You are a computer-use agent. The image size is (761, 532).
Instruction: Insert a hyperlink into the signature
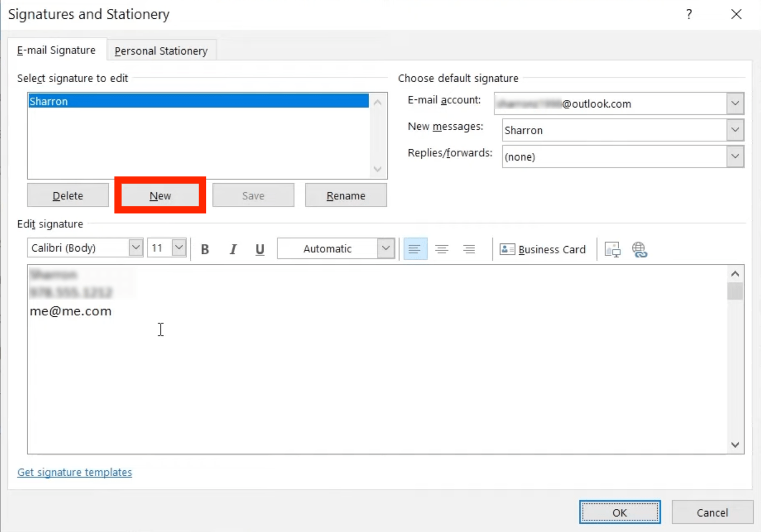click(640, 249)
